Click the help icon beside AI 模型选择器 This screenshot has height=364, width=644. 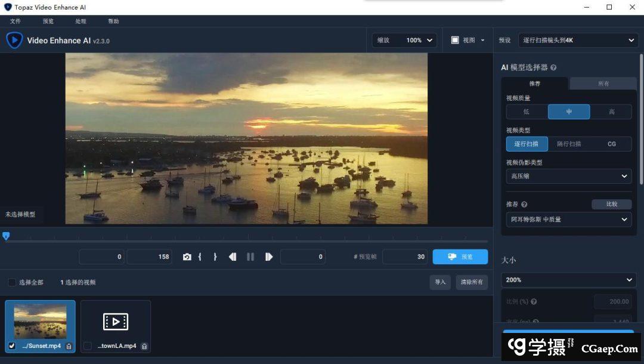tap(553, 68)
